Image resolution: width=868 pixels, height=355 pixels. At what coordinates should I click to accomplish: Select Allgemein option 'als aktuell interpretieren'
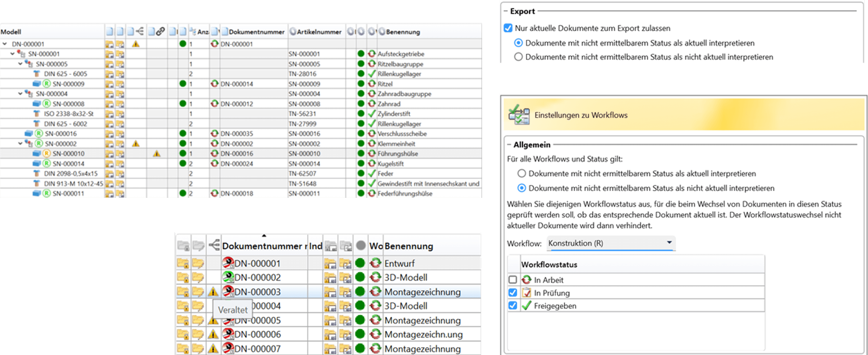click(x=522, y=174)
